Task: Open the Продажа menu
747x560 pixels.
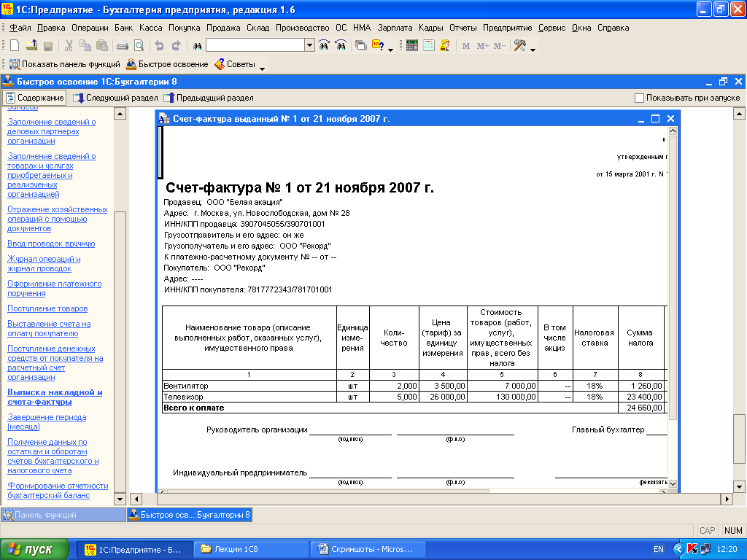Action: (x=223, y=28)
